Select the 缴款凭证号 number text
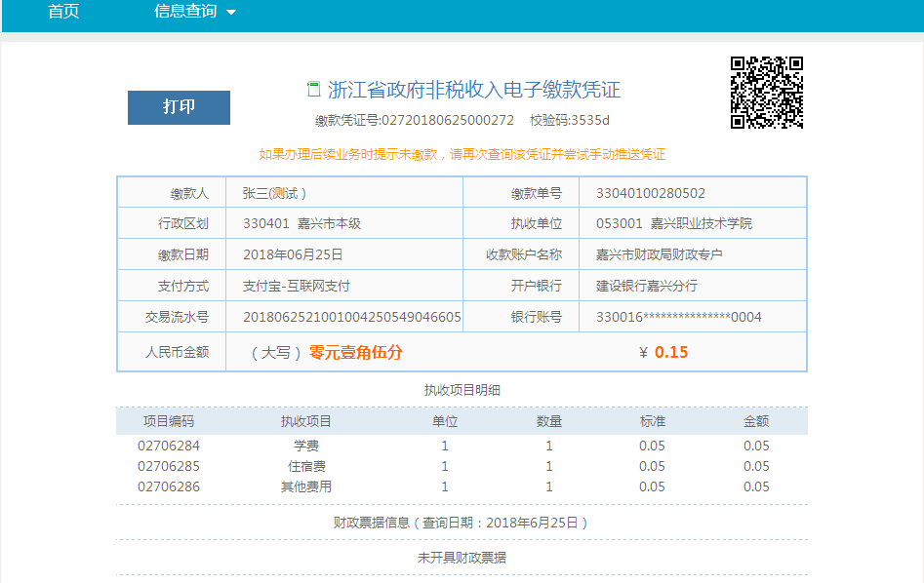The height and width of the screenshot is (583, 924). 447,121
